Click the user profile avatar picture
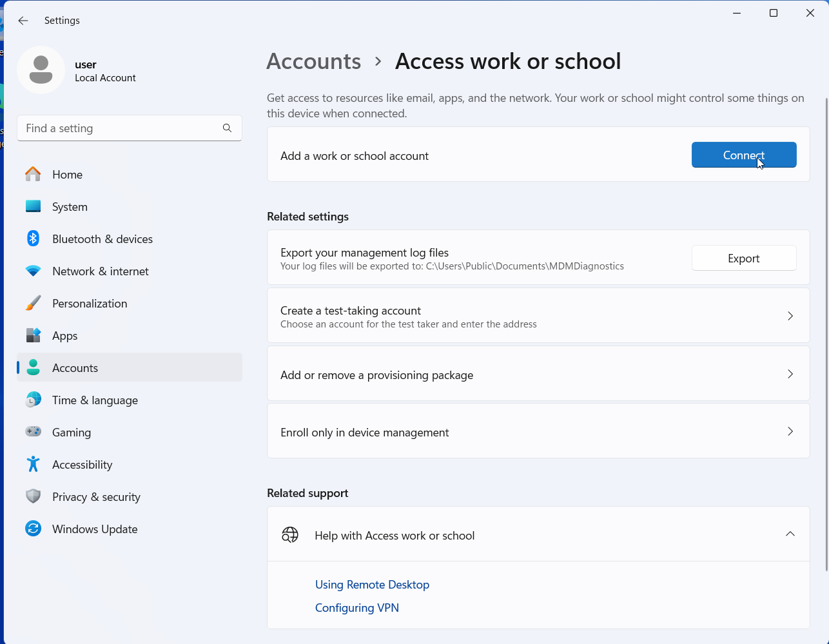The image size is (829, 644). pos(41,70)
